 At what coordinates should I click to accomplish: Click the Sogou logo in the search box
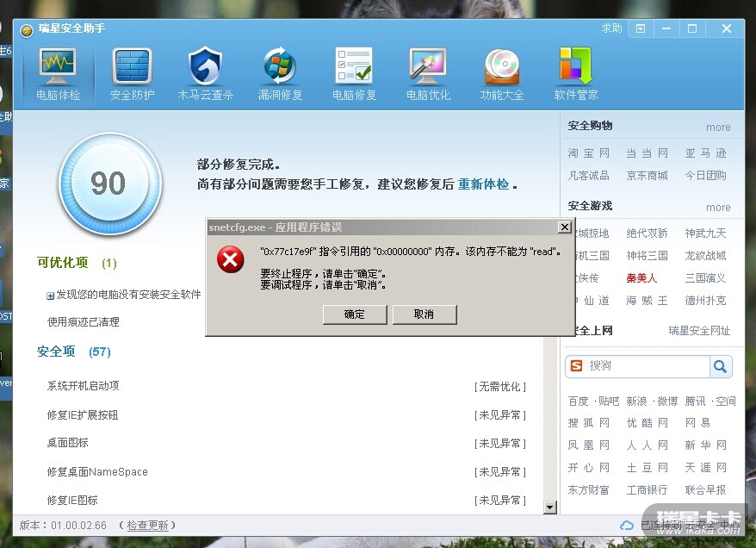tap(577, 365)
